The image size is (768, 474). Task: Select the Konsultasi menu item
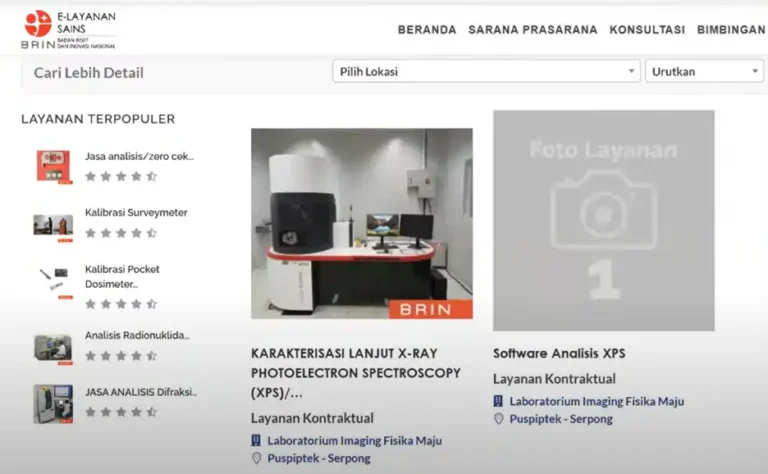pos(647,30)
